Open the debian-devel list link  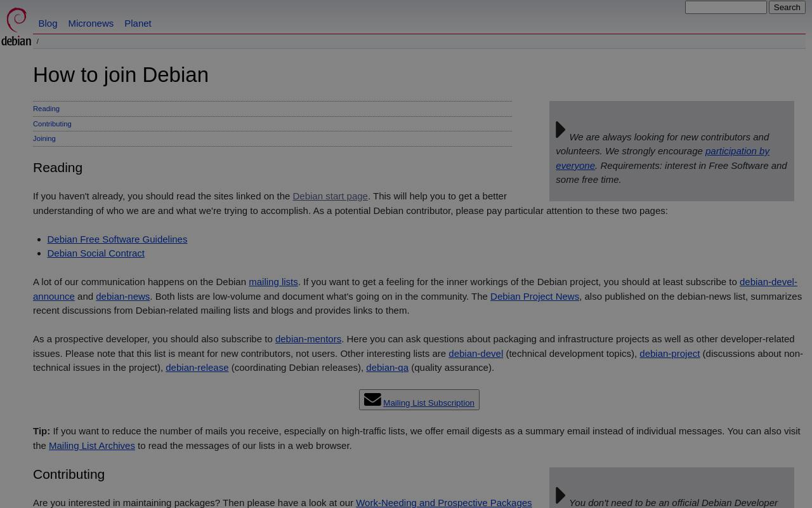(476, 354)
